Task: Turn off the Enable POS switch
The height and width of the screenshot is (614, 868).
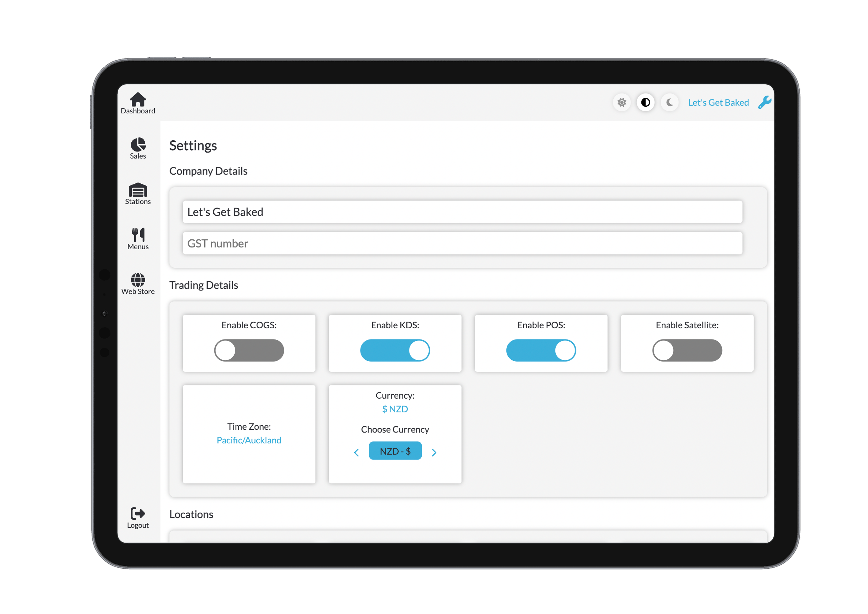Action: pos(541,350)
